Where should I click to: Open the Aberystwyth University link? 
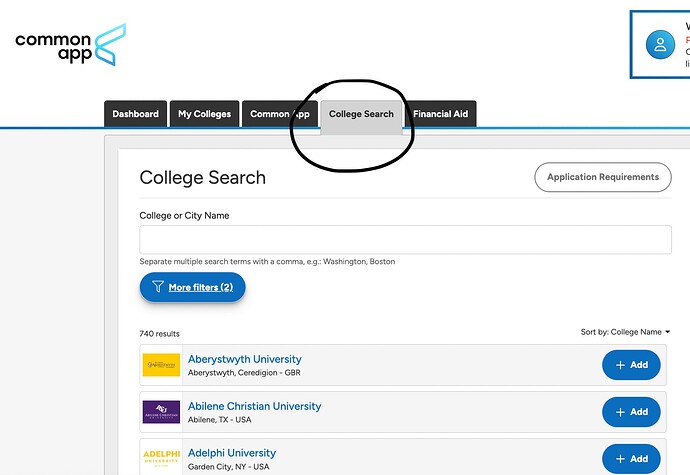[x=245, y=359]
